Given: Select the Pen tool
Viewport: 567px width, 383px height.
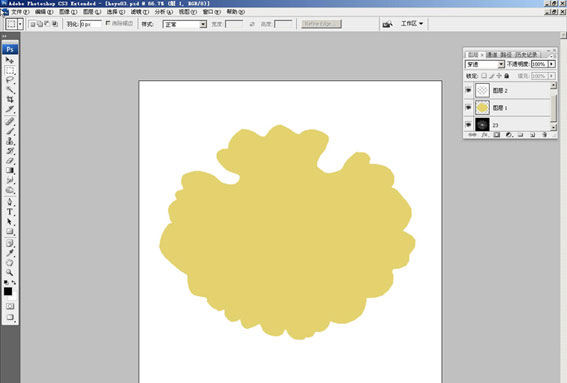Looking at the screenshot, I should [x=10, y=202].
